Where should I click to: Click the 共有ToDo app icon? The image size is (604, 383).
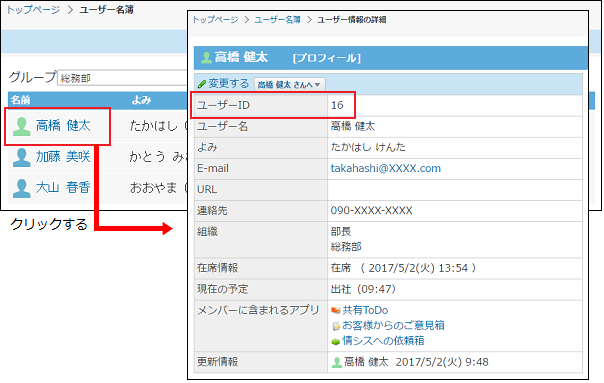pyautogui.click(x=336, y=310)
